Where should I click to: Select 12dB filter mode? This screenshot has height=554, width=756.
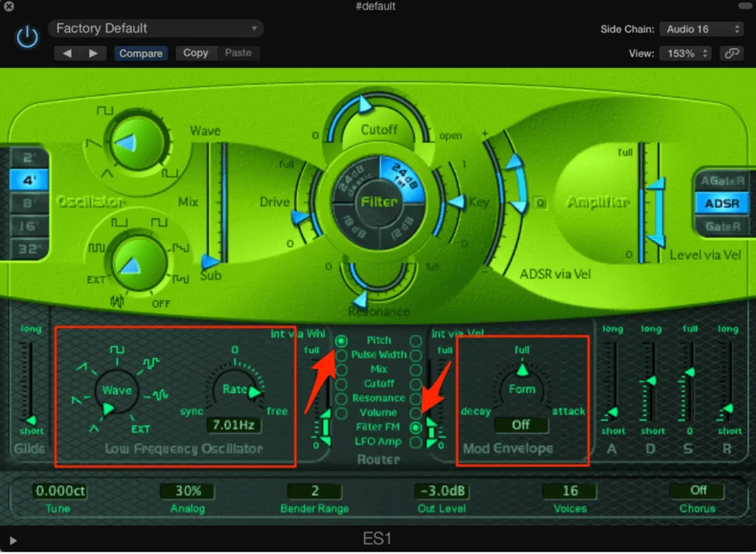403,225
